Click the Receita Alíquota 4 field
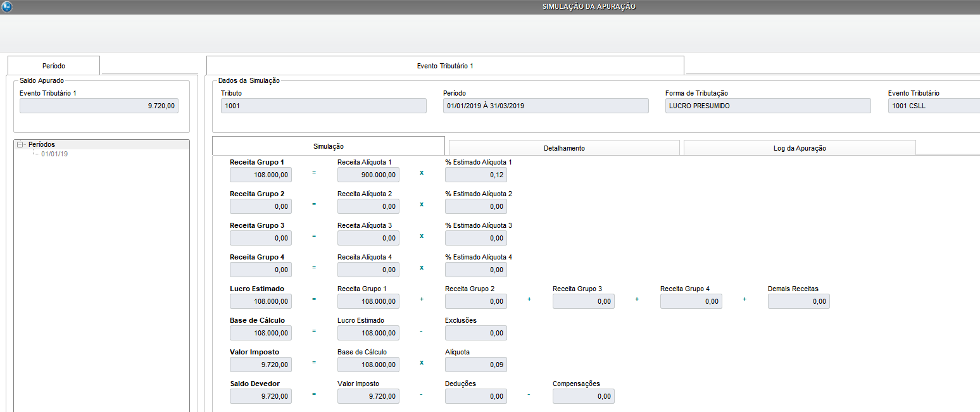This screenshot has width=980, height=412. (368, 270)
